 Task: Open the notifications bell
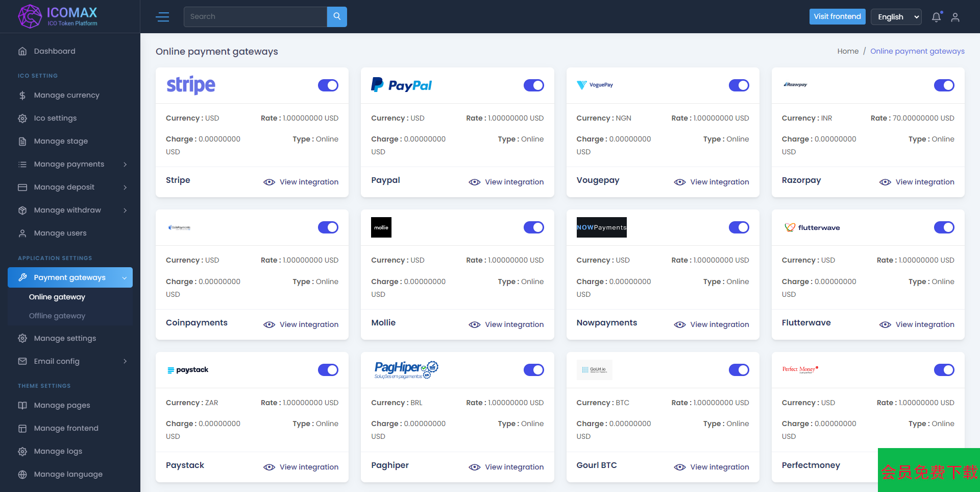(x=936, y=17)
